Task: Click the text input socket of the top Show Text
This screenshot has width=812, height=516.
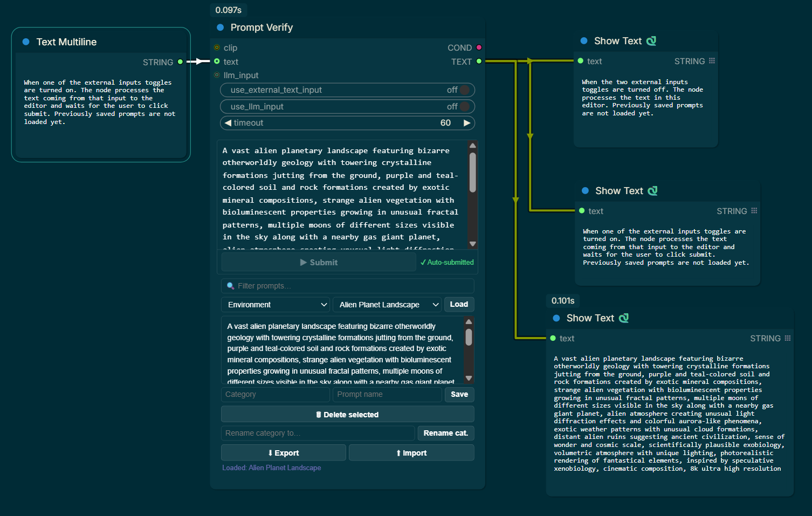Action: click(x=580, y=61)
